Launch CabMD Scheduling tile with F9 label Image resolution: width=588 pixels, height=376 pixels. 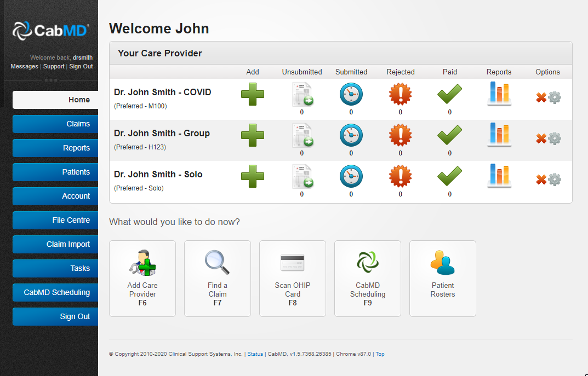tap(368, 278)
